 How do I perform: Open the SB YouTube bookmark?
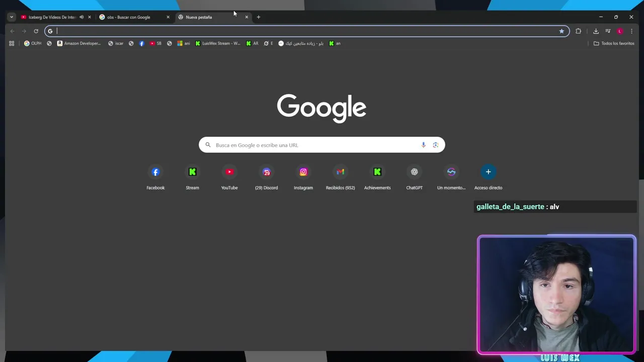[x=156, y=43]
